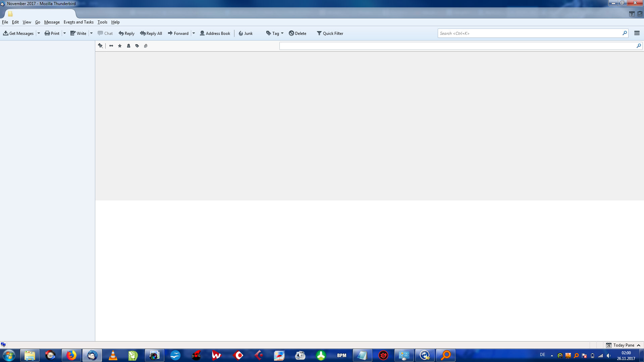Screen dimensions: 644x362
Task: Expand the Write button dropdown arrow
Action: pos(91,33)
